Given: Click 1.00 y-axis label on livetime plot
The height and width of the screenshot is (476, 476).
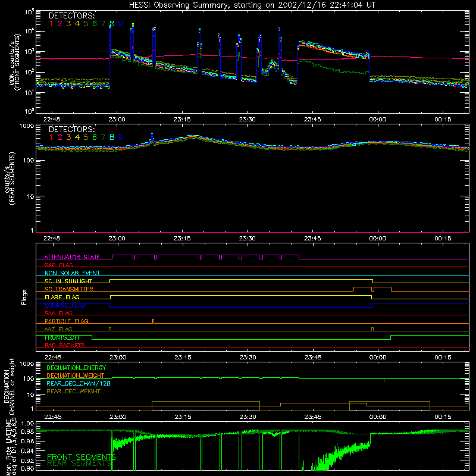Looking at the screenshot, I should [27, 424].
